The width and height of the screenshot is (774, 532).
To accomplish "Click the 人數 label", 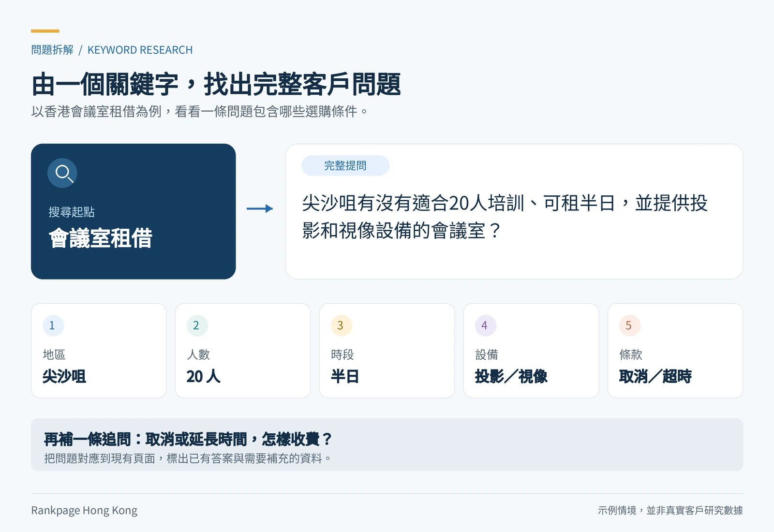I will click(198, 355).
